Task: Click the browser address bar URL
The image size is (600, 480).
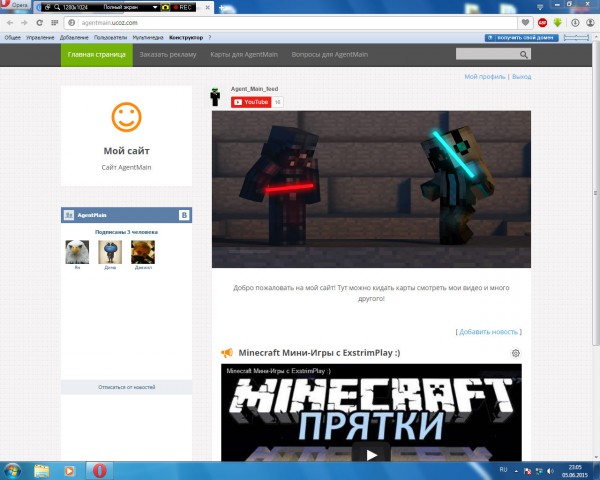Action: point(109,23)
